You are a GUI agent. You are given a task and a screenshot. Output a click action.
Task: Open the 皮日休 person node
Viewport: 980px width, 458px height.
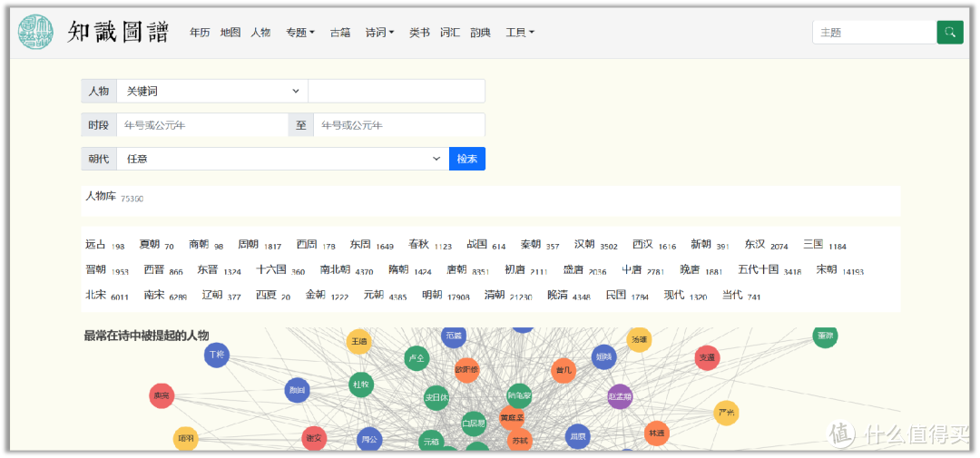click(436, 397)
